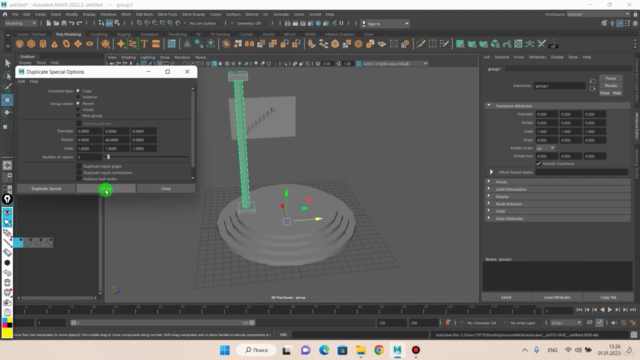Open File Explorer from the taskbar
This screenshot has height=360, width=640.
(360, 350)
